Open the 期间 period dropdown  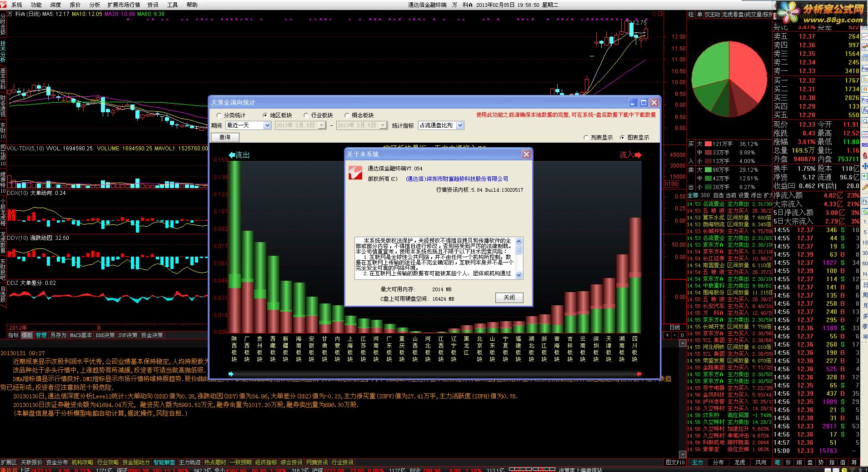(267, 125)
